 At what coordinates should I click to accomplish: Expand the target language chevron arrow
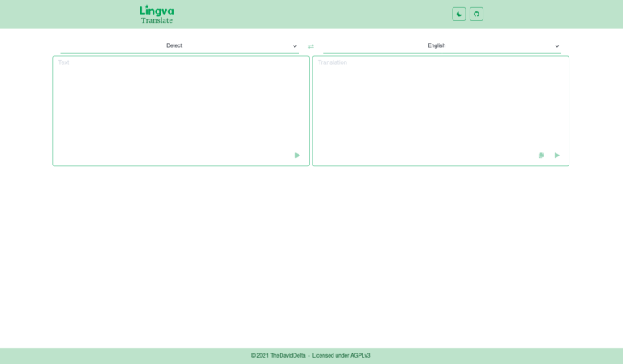[556, 46]
